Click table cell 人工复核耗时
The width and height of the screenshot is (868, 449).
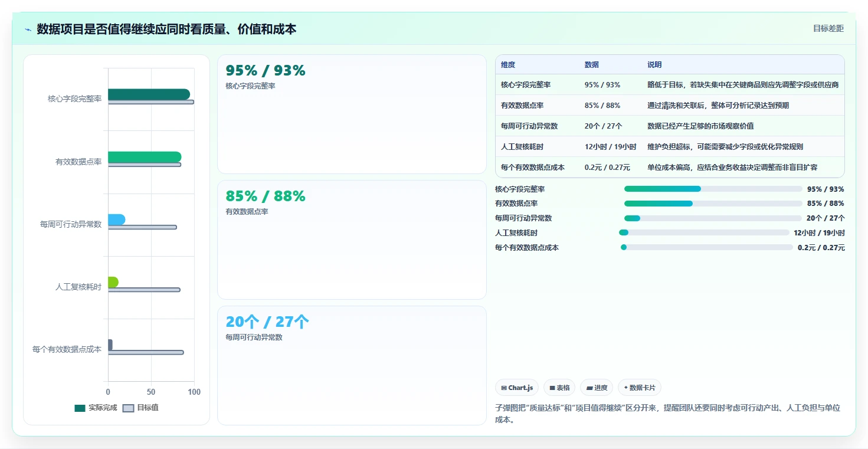click(522, 147)
